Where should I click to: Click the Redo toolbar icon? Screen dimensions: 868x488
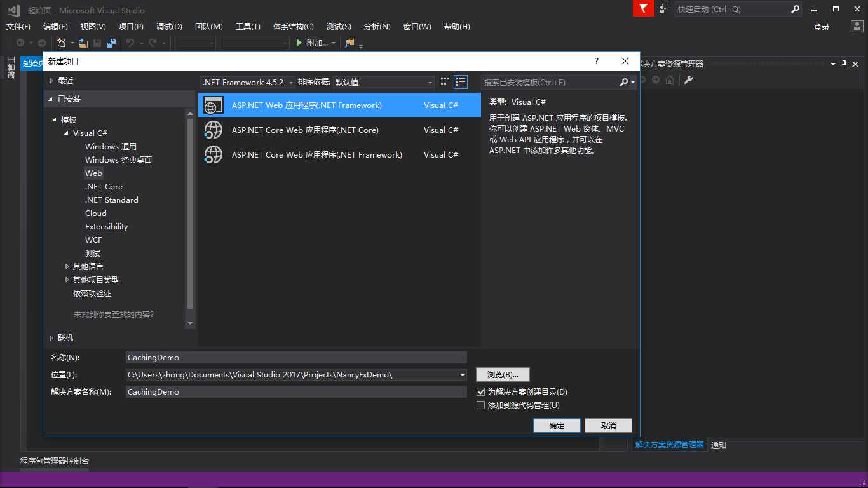pyautogui.click(x=153, y=43)
